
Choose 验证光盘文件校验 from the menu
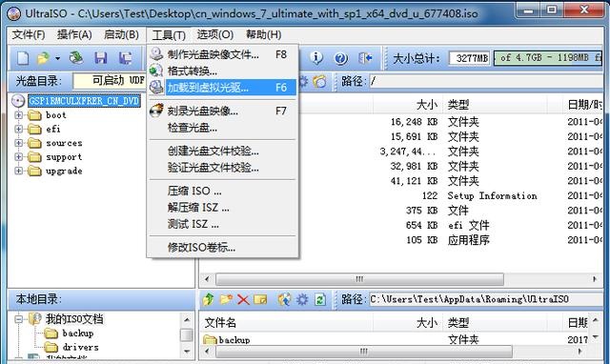222,168
